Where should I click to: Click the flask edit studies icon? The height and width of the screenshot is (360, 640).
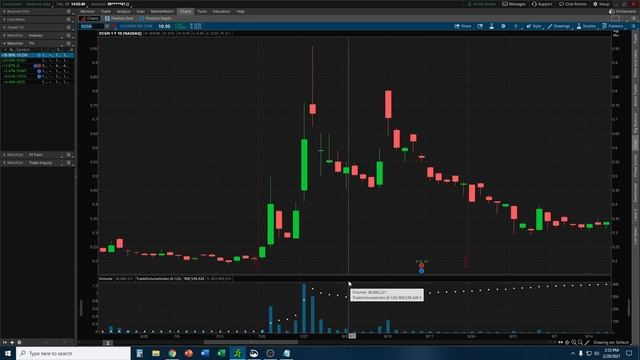coord(491,26)
